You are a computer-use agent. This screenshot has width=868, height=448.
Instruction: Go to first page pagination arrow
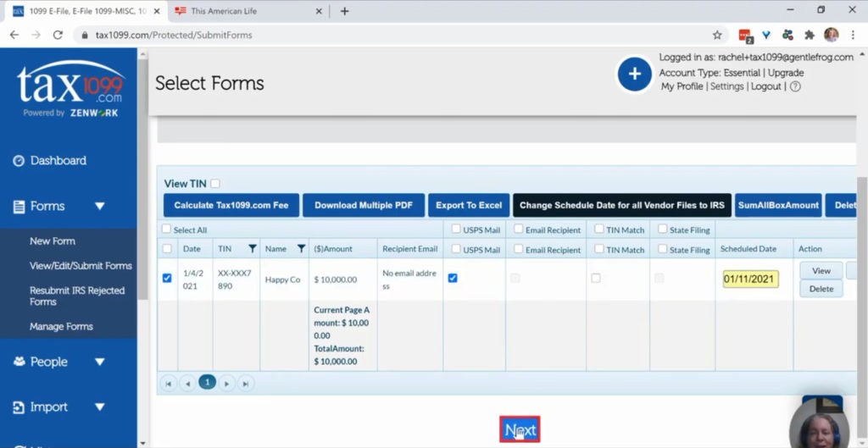(x=169, y=384)
